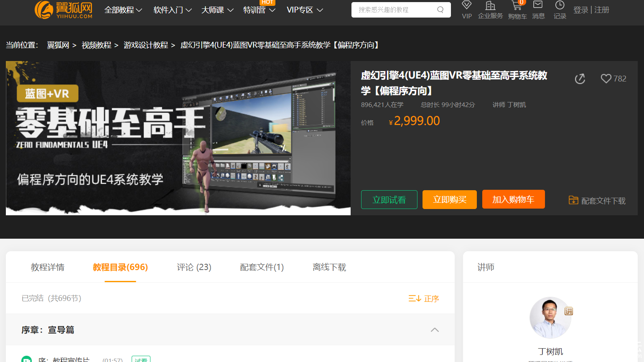Screen dimensions: 644x362
Task: Click the instructor avatar photo
Action: pos(550,318)
